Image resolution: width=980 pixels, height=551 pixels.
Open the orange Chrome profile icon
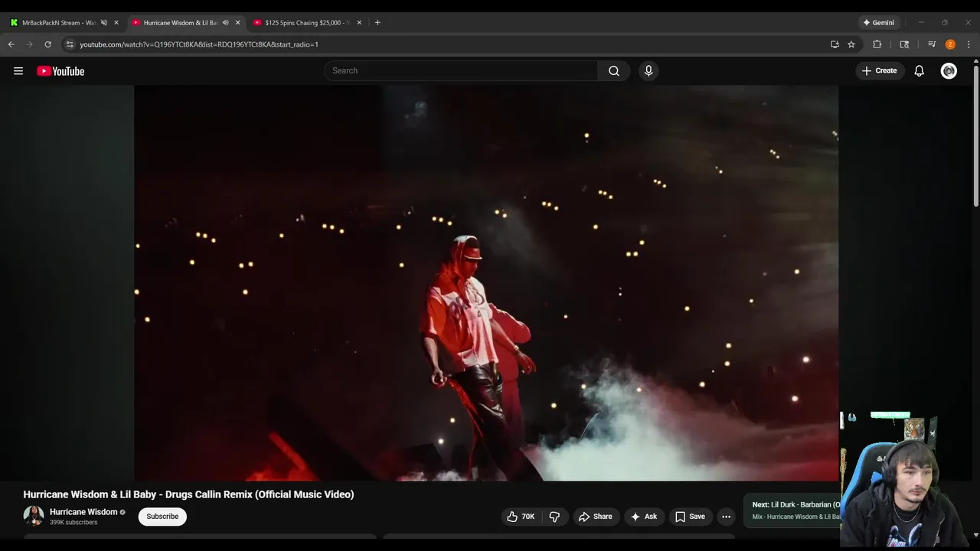[950, 44]
